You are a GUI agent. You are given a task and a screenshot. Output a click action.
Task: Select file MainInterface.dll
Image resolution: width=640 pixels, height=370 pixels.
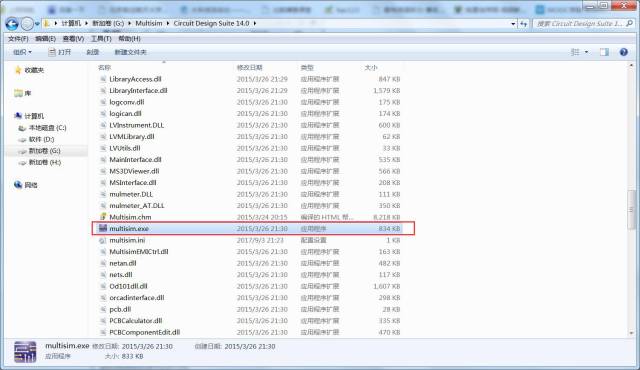[x=135, y=160]
